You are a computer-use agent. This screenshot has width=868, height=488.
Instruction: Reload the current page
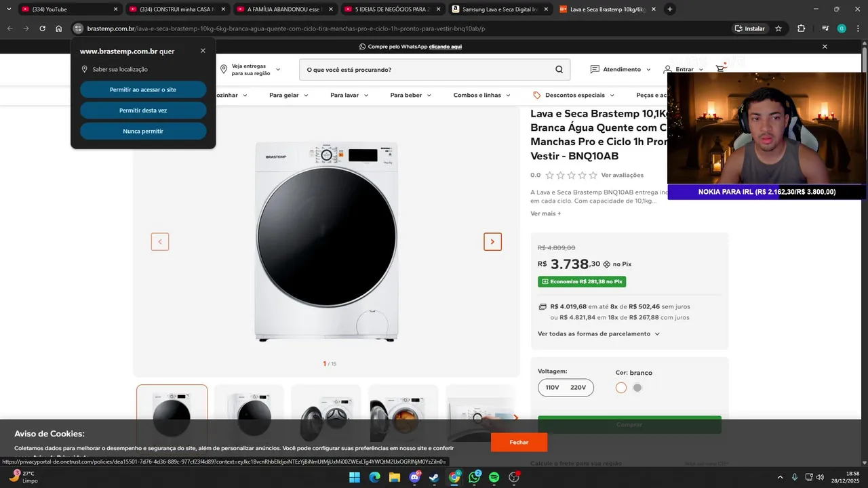tap(42, 28)
